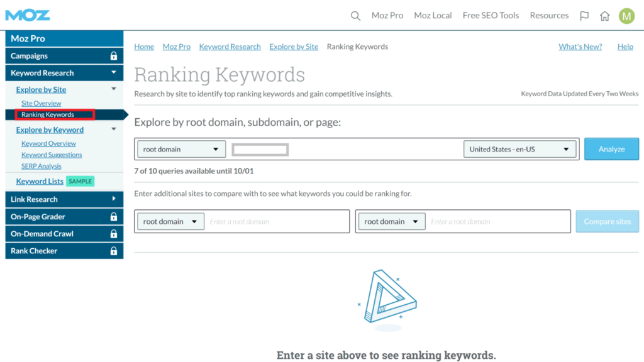644x362 pixels.
Task: Click the Analyze button
Action: point(611,149)
